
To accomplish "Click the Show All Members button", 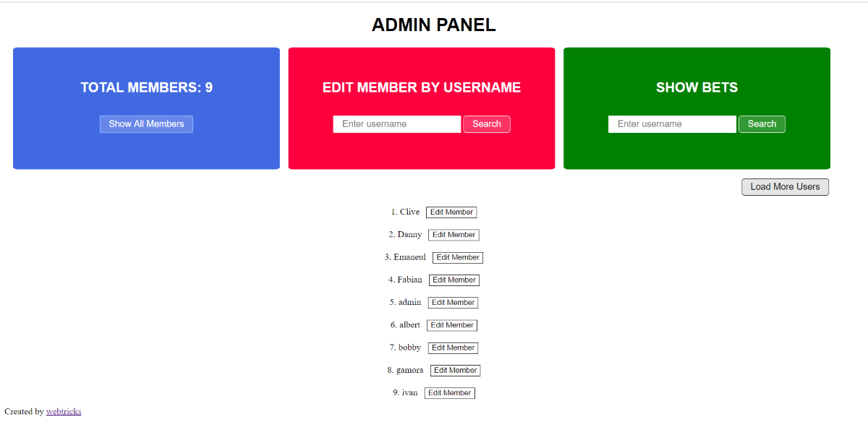I will tap(146, 124).
